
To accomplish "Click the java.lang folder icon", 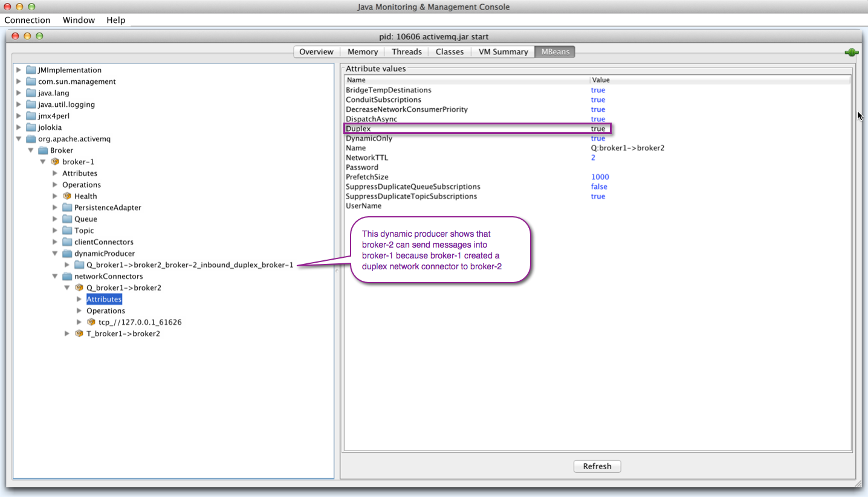I will (x=31, y=93).
